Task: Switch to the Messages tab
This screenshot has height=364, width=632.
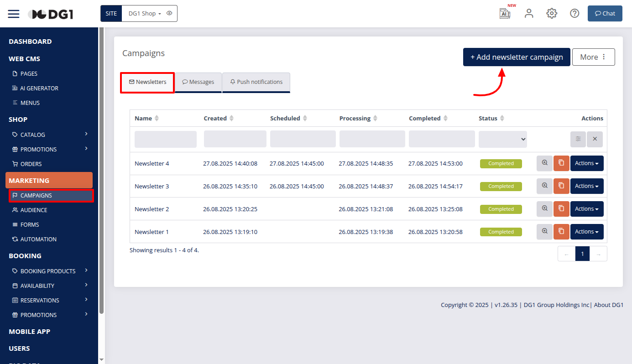Action: point(198,82)
